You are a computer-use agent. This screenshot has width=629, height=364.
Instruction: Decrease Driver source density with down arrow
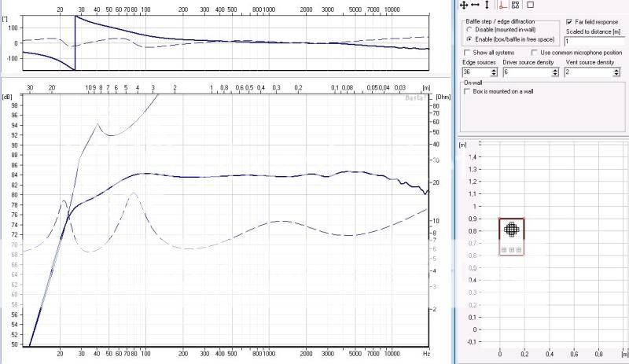coord(557,75)
